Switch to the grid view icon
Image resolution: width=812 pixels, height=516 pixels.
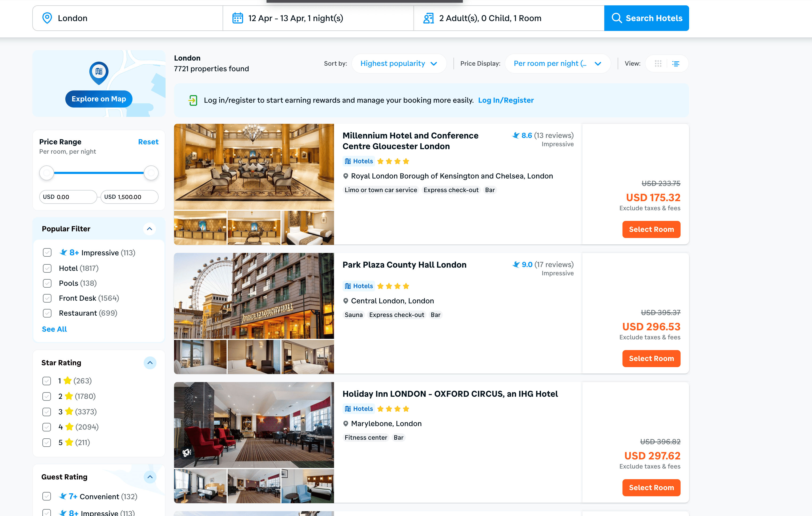tap(658, 63)
